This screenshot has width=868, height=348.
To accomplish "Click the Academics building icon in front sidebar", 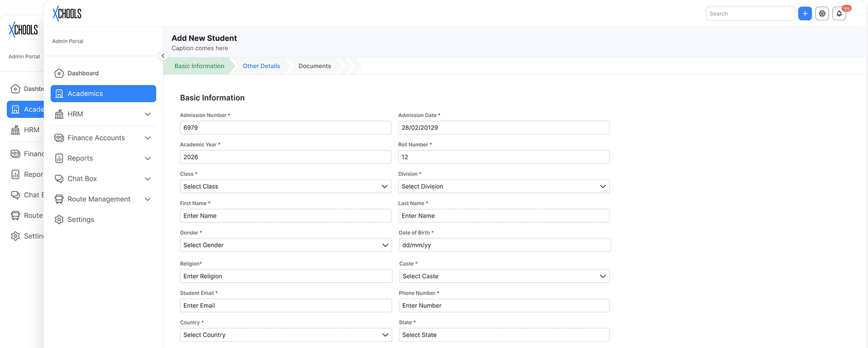I will click(x=59, y=93).
